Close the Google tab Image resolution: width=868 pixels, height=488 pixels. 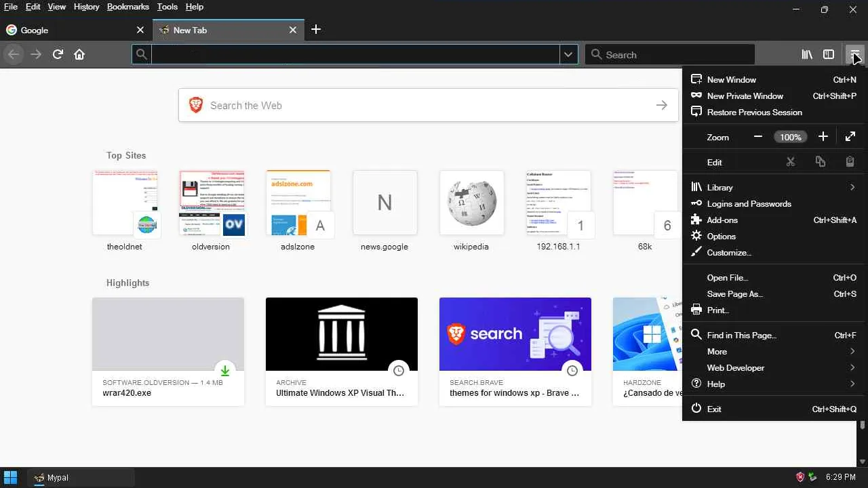[x=140, y=30]
